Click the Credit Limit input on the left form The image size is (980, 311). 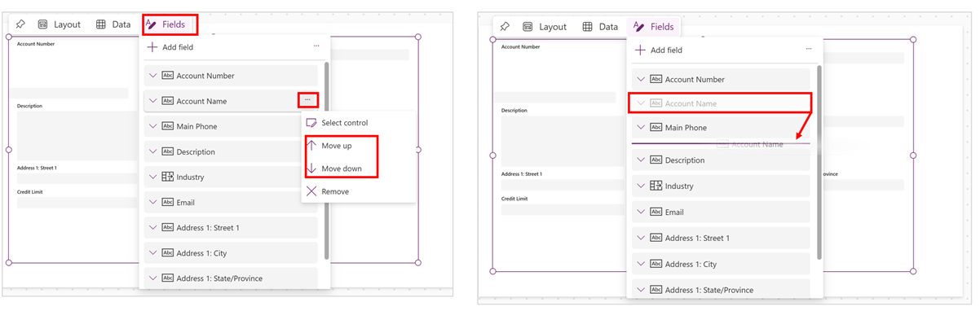coord(78,203)
